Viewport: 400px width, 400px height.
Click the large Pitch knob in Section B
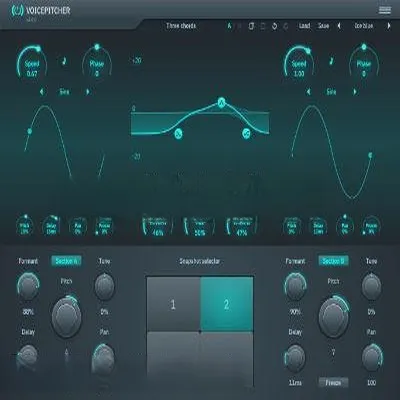[334, 316]
